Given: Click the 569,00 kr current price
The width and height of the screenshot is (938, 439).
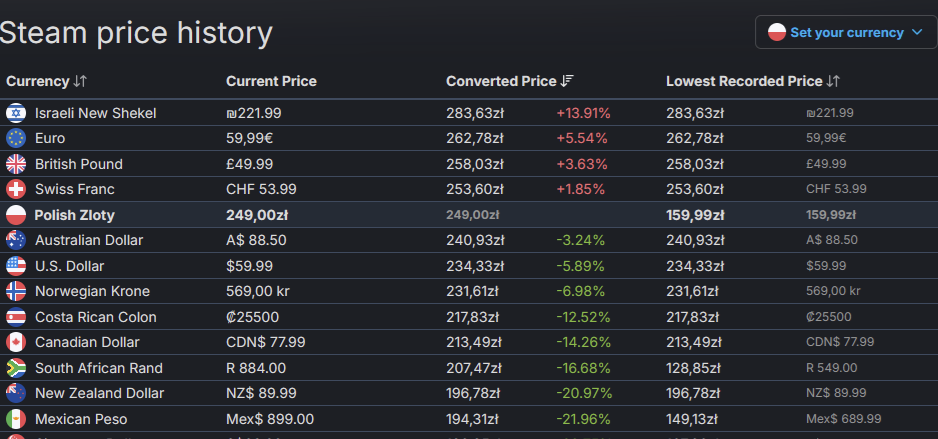Looking at the screenshot, I should click(x=257, y=291).
